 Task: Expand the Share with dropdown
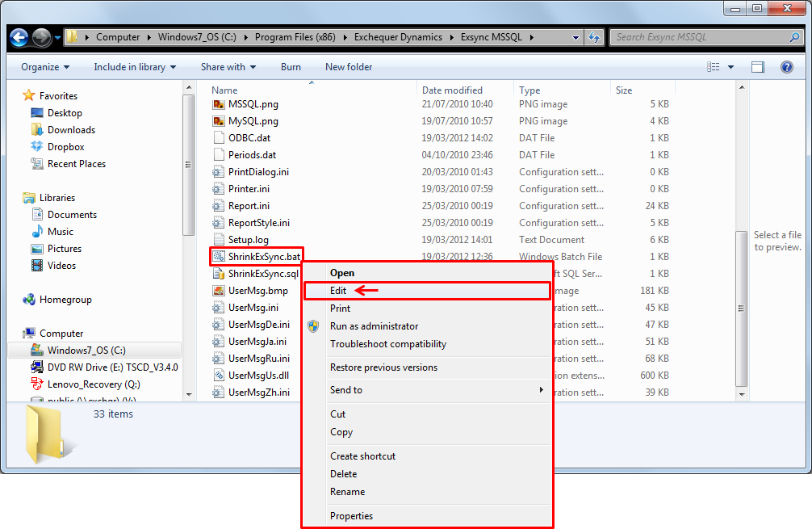click(228, 67)
